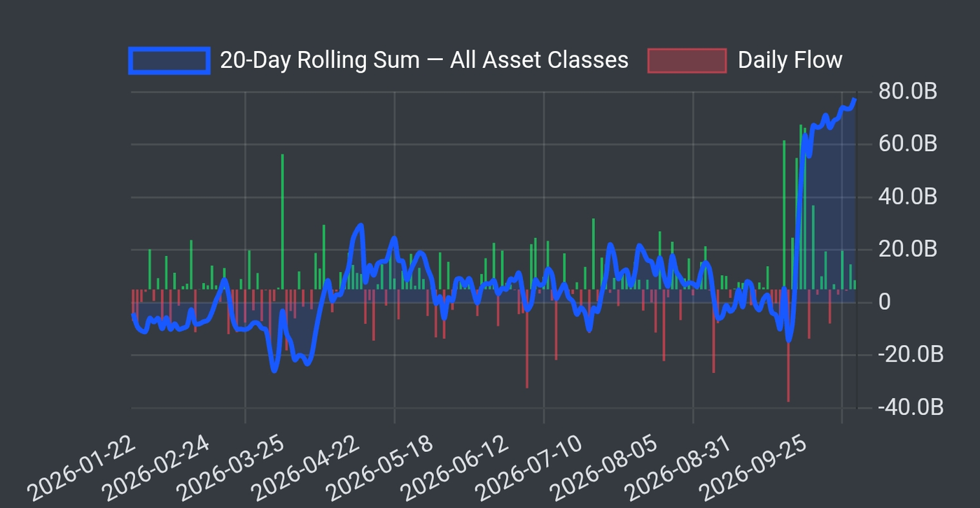Click the 20.0B y-axis label
This screenshot has height=508, width=980.
[907, 249]
